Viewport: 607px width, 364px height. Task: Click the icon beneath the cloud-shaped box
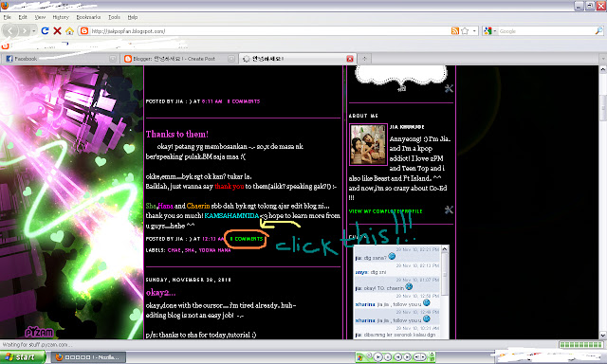point(402,88)
